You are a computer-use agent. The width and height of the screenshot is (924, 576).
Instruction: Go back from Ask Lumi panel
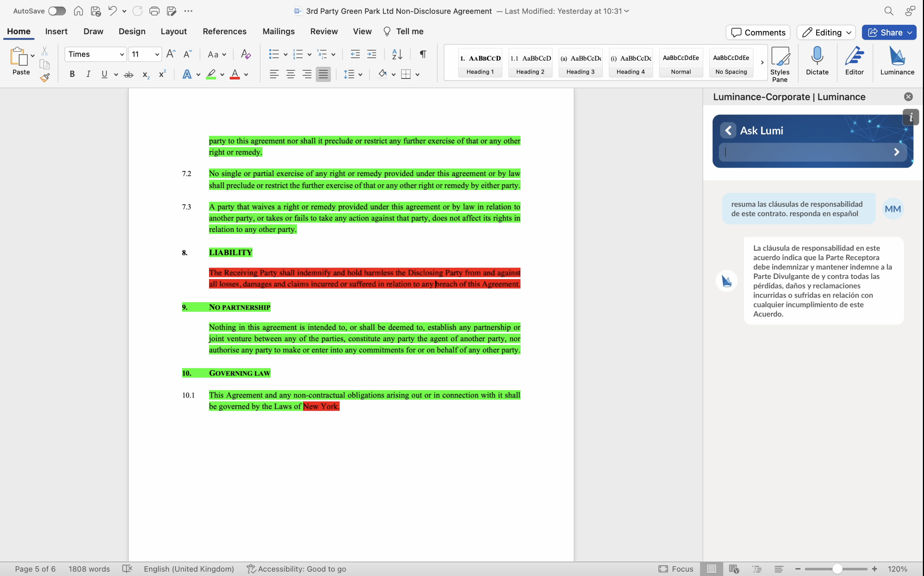(x=728, y=130)
